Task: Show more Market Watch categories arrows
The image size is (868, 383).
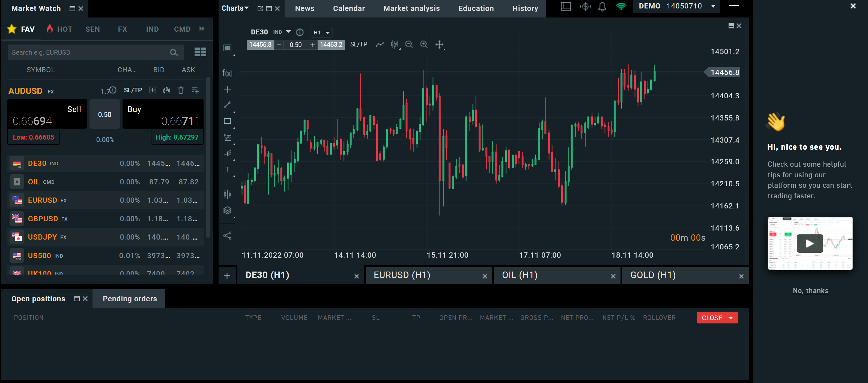Action: 202,29
